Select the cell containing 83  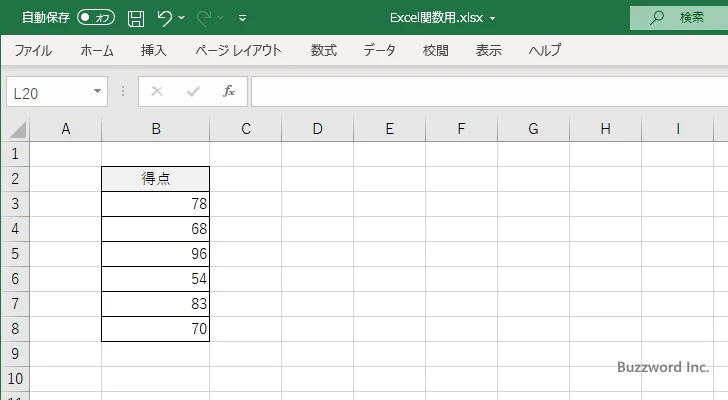156,304
